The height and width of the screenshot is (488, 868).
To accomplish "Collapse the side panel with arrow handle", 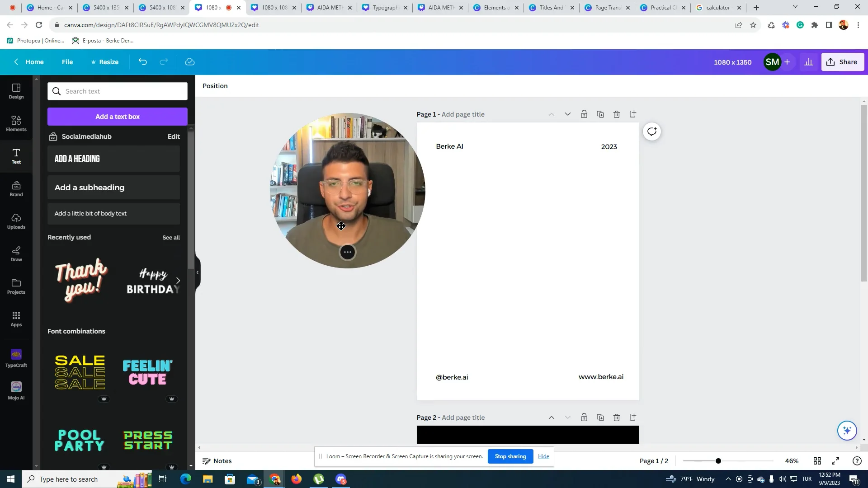I will 198,272.
